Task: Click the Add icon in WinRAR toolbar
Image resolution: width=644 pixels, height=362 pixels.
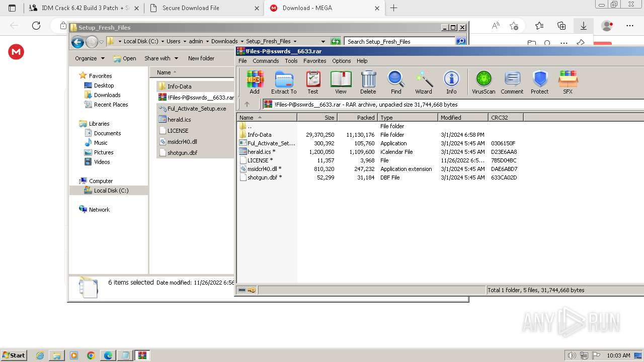Action: (255, 82)
